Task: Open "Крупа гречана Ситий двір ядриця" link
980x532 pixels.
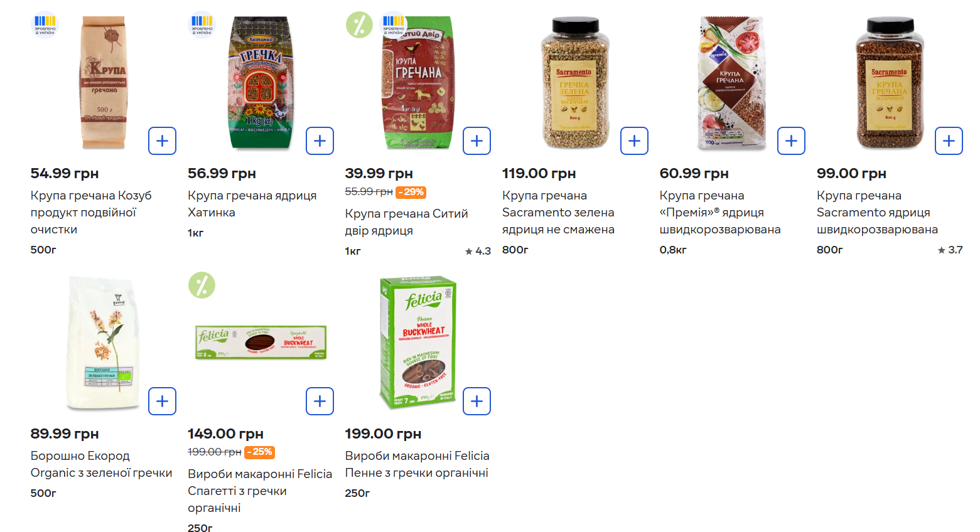Action: [406, 222]
